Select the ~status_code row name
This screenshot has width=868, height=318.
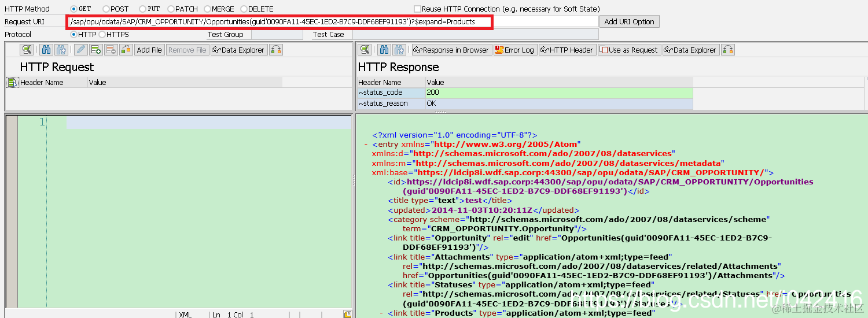click(391, 93)
